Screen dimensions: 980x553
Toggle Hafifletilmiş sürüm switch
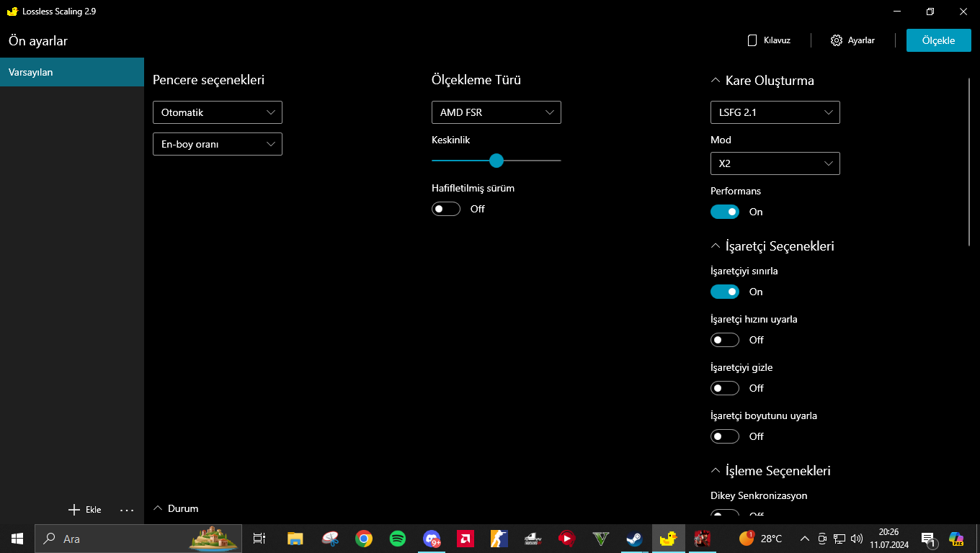point(445,209)
